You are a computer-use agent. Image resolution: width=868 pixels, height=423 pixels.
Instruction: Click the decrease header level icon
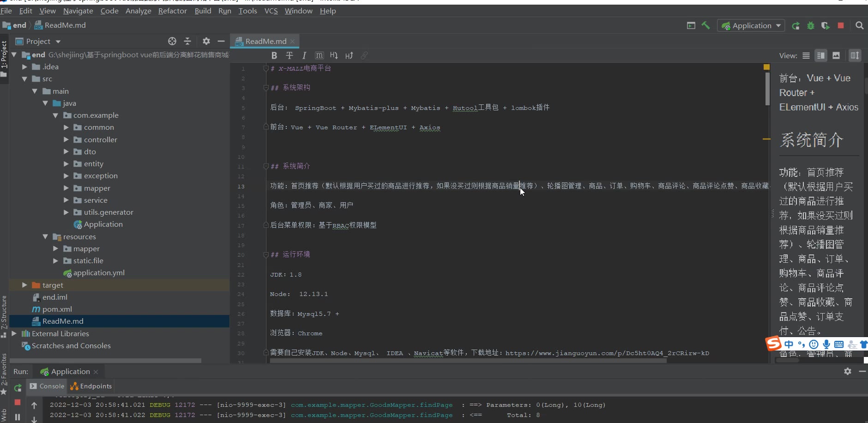(x=334, y=55)
